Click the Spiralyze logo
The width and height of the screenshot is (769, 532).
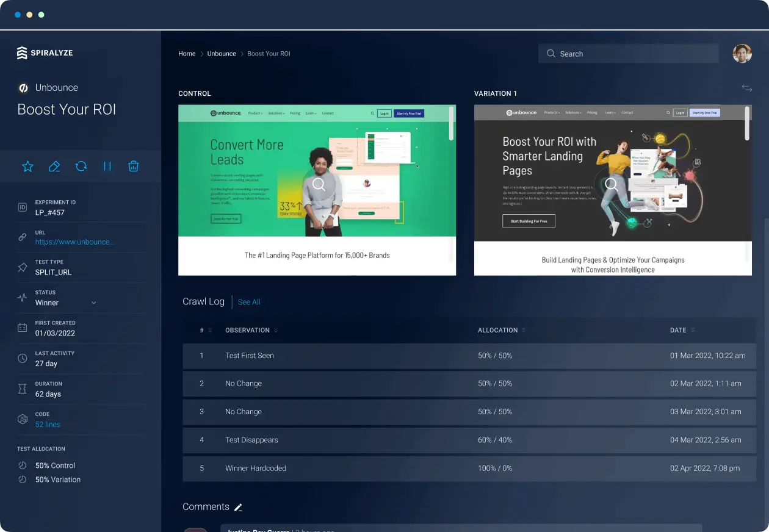tap(45, 53)
